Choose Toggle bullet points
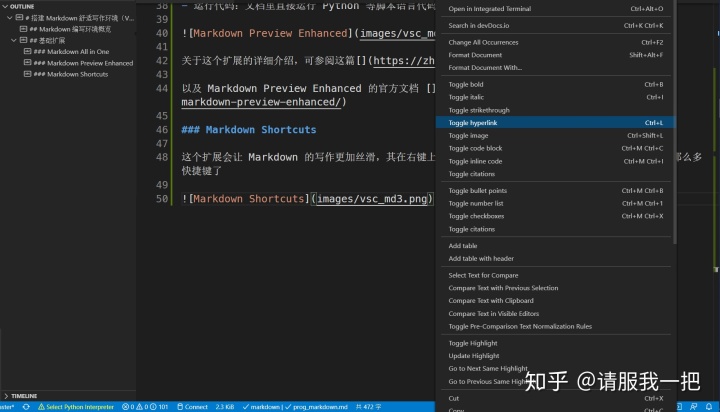 [556, 191]
